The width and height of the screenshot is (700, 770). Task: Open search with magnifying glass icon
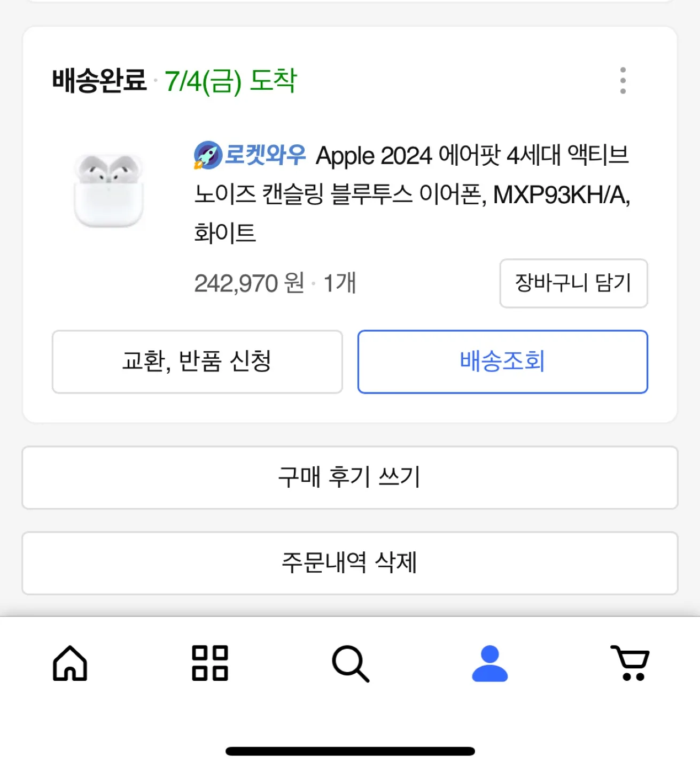(351, 664)
